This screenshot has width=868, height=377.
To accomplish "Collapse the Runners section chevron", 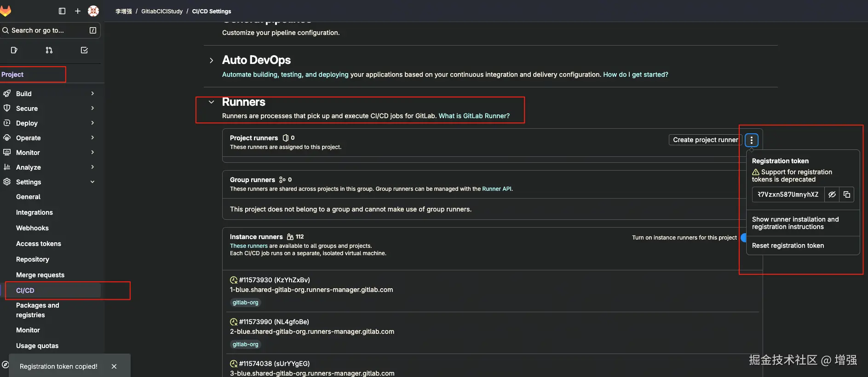I will pos(211,102).
